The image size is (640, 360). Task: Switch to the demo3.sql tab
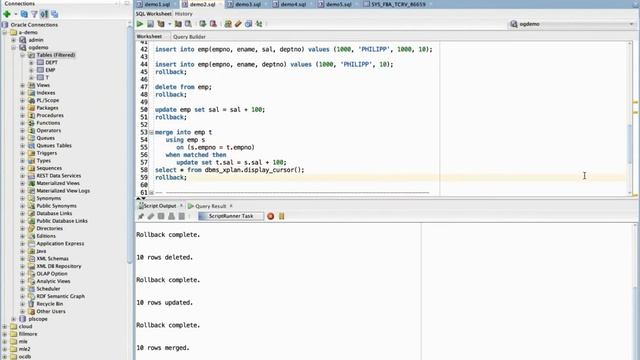click(248, 4)
